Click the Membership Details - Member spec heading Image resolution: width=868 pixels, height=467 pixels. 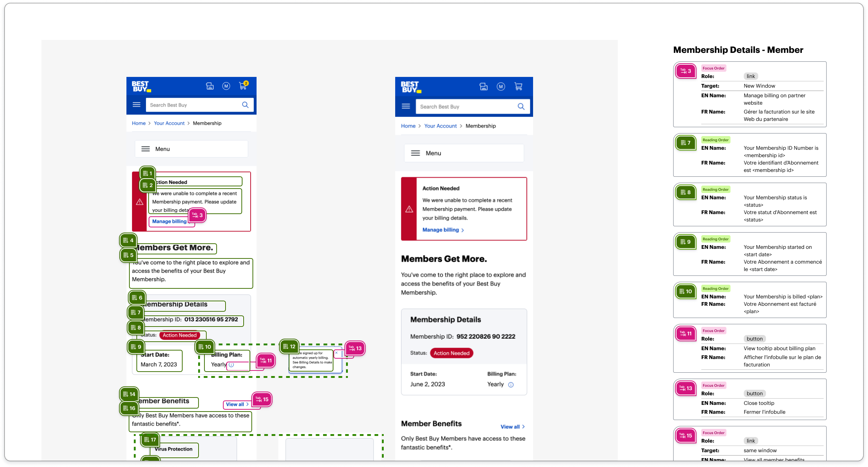(738, 50)
